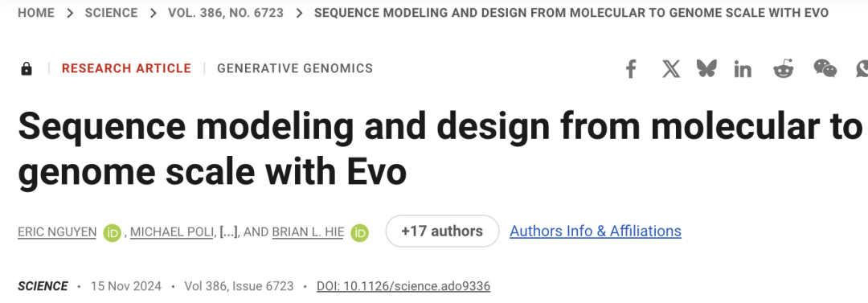This screenshot has height=303, width=868.
Task: Open Michael Poli author name
Action: point(172,232)
